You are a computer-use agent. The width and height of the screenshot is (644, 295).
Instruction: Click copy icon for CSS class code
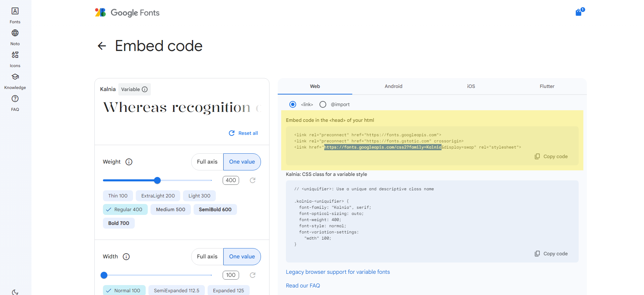(x=537, y=254)
